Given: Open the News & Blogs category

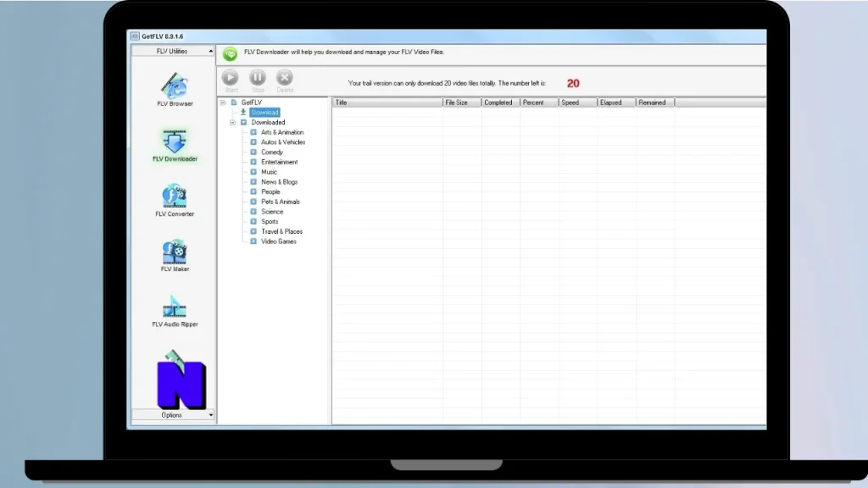Looking at the screenshot, I should point(279,182).
